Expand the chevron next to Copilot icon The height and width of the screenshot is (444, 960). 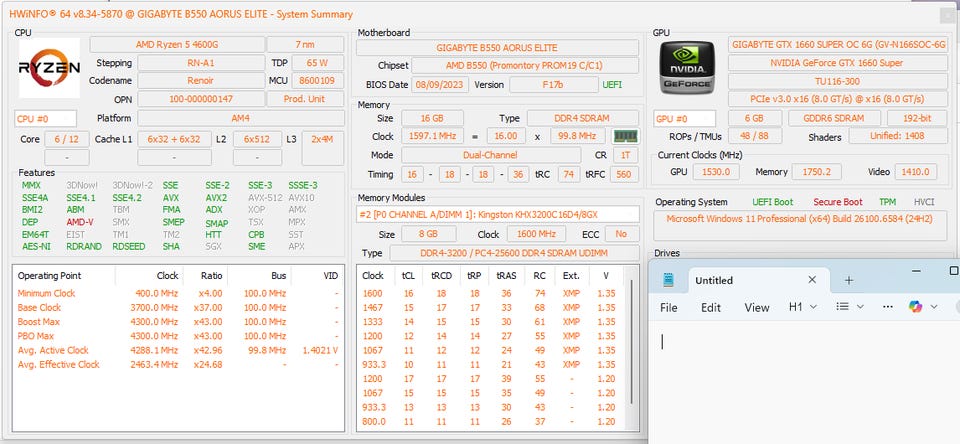934,307
